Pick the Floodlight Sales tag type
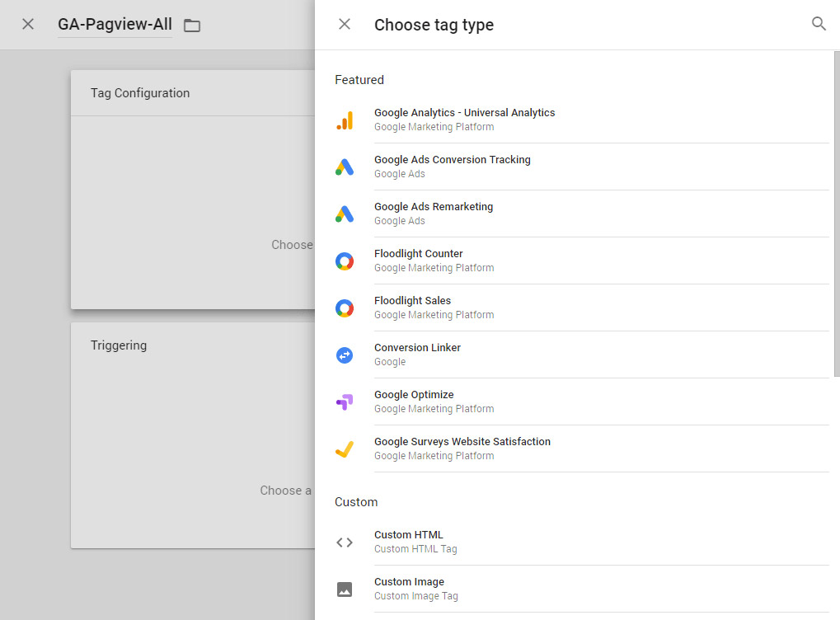 (582, 308)
